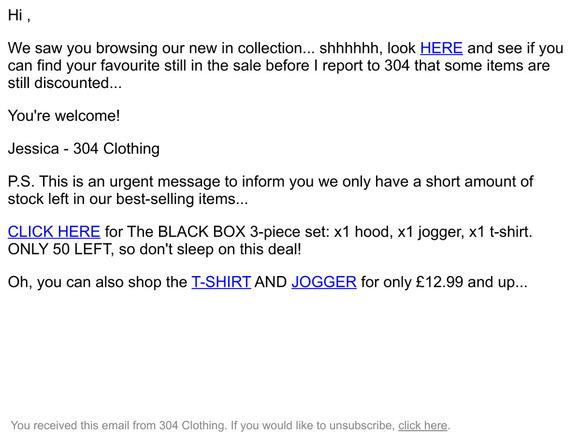Click the 'best-selling items...' text

point(182,199)
